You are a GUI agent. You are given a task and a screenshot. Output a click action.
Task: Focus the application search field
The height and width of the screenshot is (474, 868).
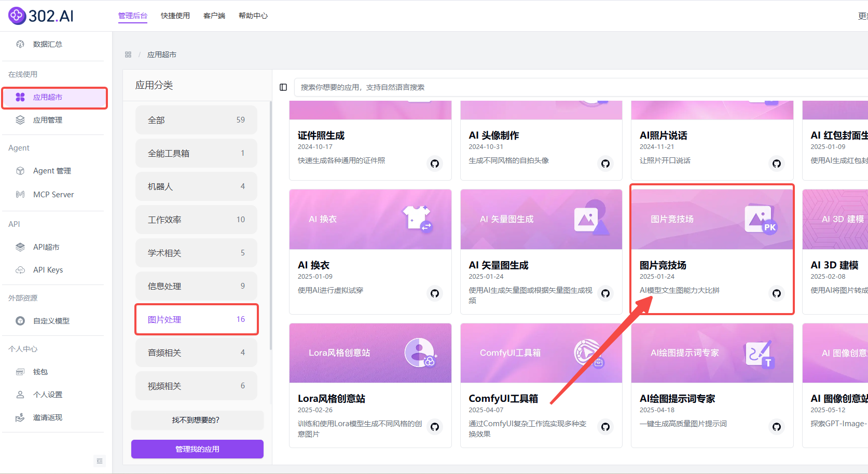pos(581,87)
